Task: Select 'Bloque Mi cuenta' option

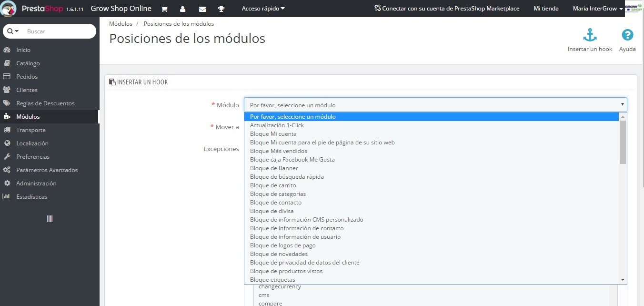Action: [x=432, y=134]
